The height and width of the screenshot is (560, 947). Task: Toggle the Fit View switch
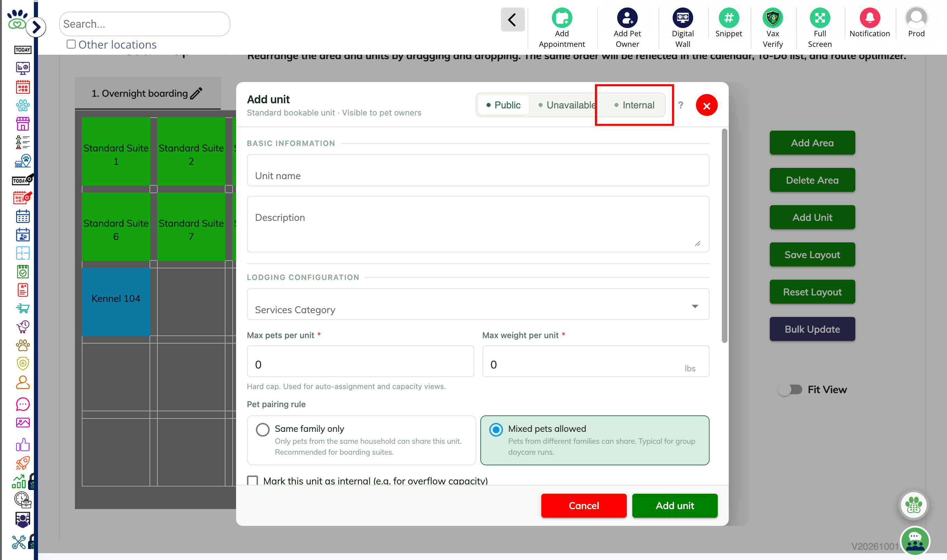(x=790, y=389)
